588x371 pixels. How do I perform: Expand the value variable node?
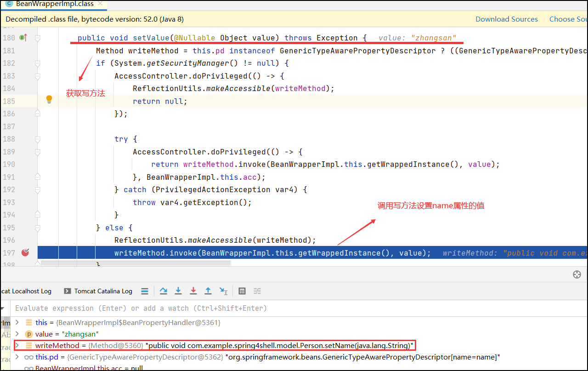pos(17,334)
